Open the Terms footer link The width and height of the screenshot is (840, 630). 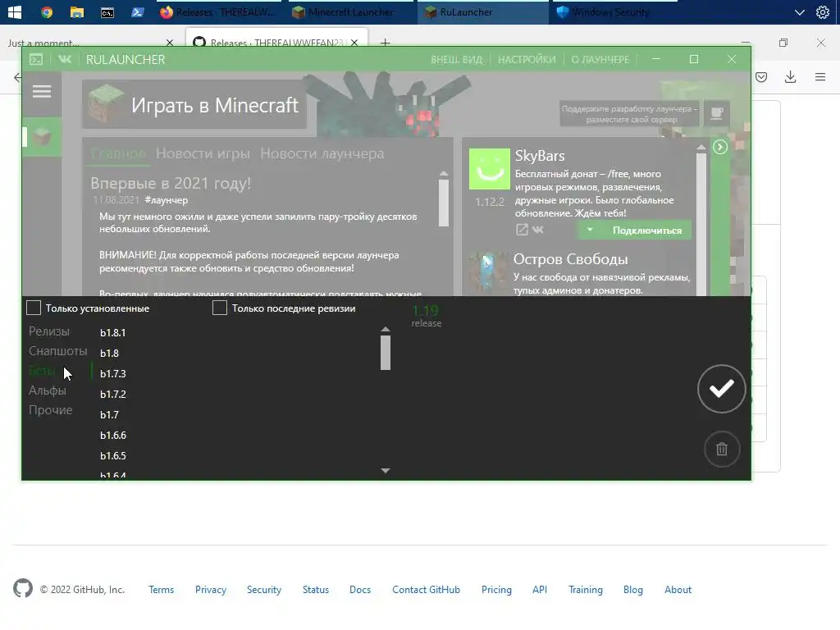pos(162,589)
